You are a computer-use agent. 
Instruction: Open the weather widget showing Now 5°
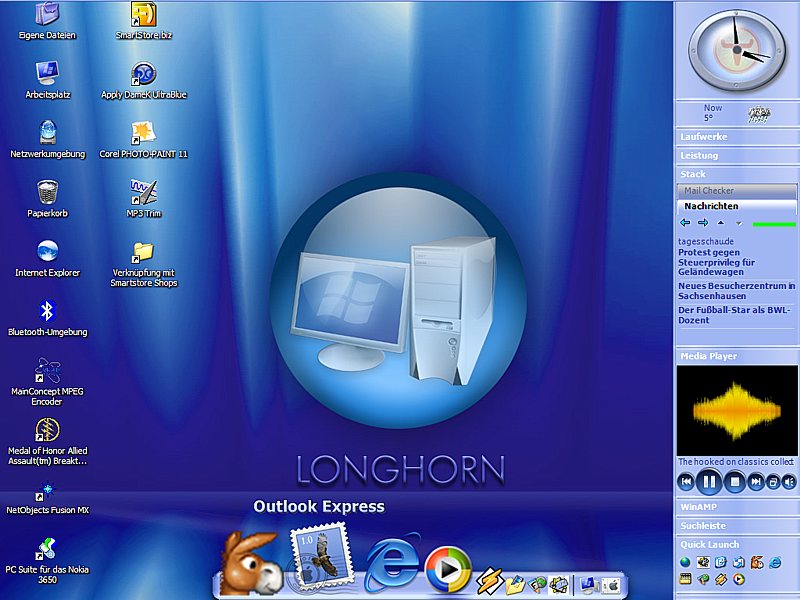[x=737, y=113]
